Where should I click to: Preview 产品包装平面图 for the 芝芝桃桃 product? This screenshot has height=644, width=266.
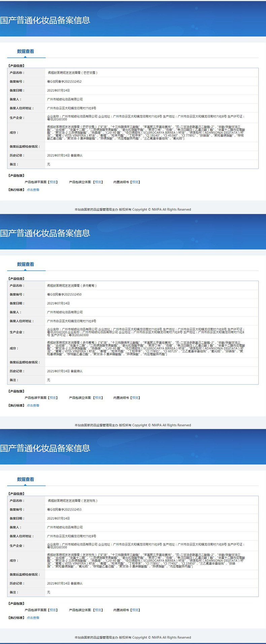click(x=53, y=610)
